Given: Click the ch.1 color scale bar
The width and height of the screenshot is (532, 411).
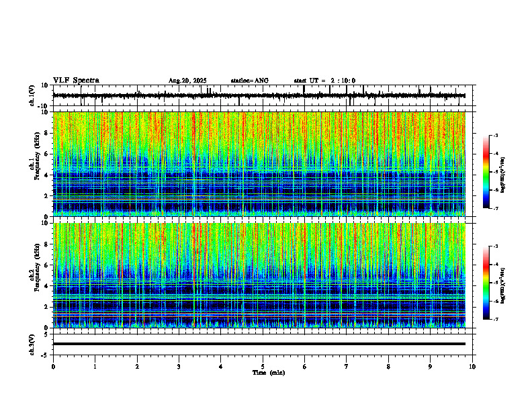Looking at the screenshot, I should (x=486, y=172).
